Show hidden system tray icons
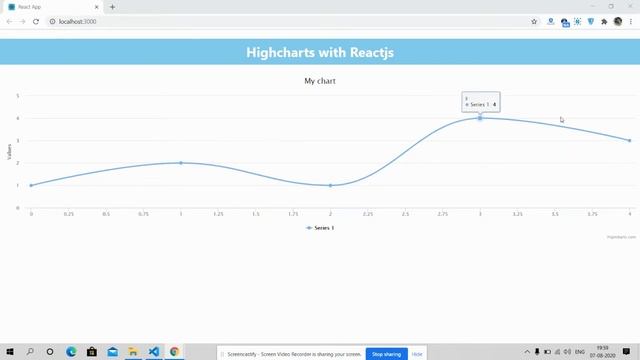 (527, 351)
